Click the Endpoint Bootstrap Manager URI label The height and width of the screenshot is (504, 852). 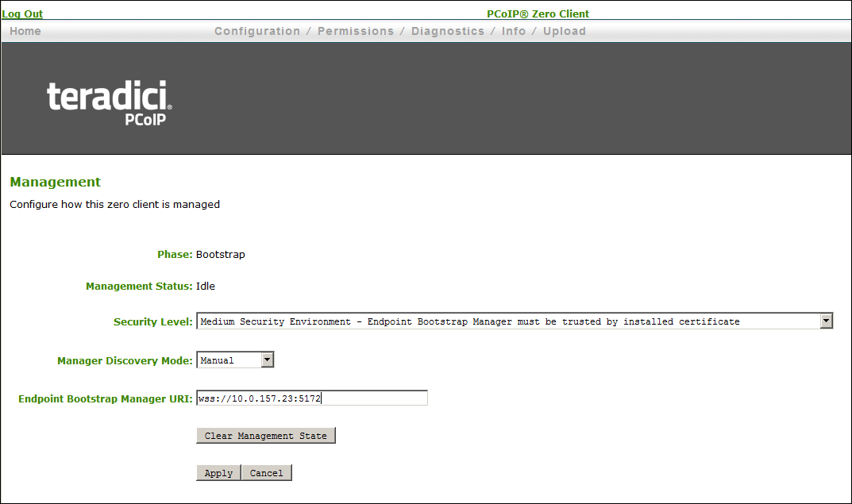point(106,398)
